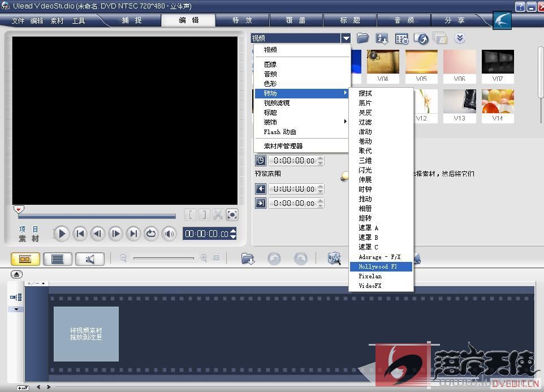Select the V07 video thumbnail
Screen dimensions: 544x392
point(498,66)
